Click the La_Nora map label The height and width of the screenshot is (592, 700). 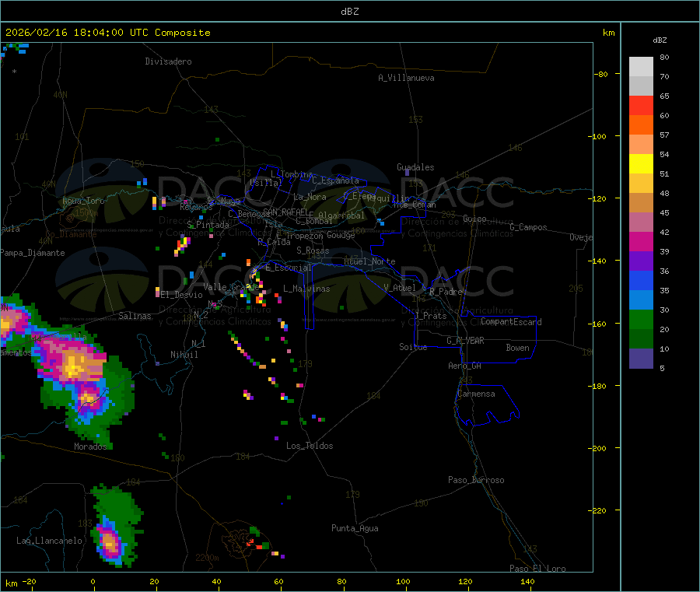click(310, 197)
